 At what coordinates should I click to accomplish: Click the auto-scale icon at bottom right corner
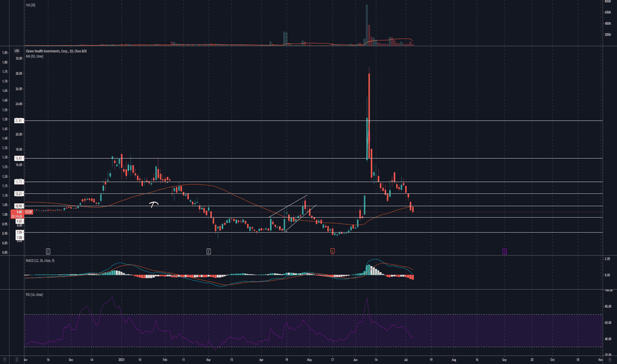pyautogui.click(x=610, y=359)
